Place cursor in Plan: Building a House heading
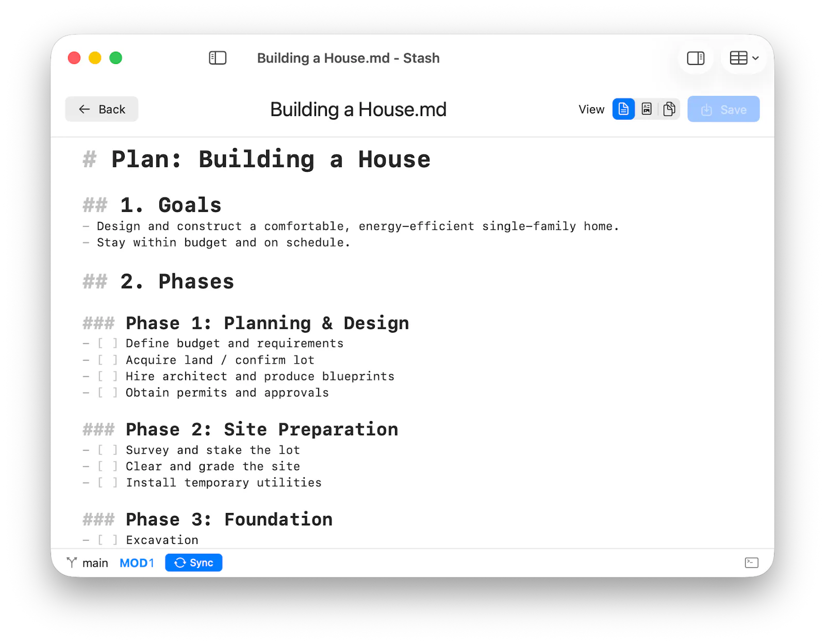Image resolution: width=825 pixels, height=644 pixels. (271, 159)
